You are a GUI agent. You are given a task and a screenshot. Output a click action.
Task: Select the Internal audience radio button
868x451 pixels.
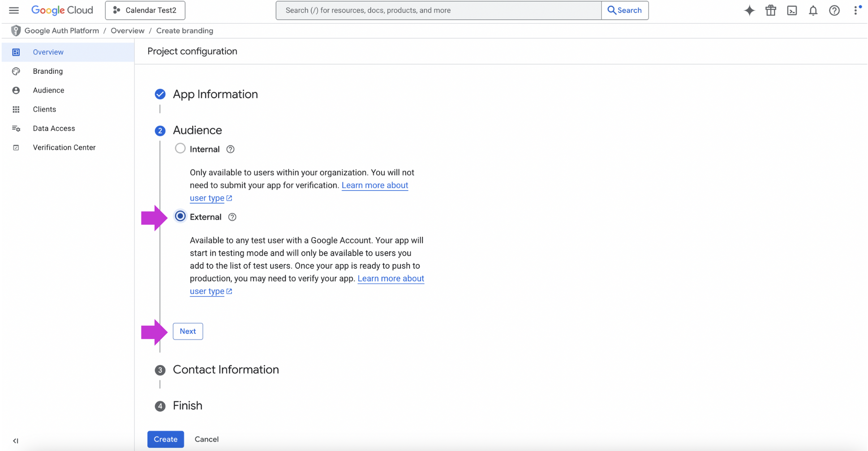tap(180, 149)
